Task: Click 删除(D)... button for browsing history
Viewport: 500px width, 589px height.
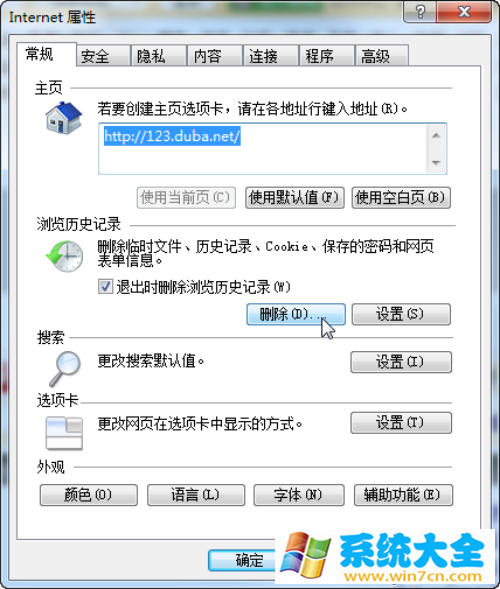Action: pos(296,314)
